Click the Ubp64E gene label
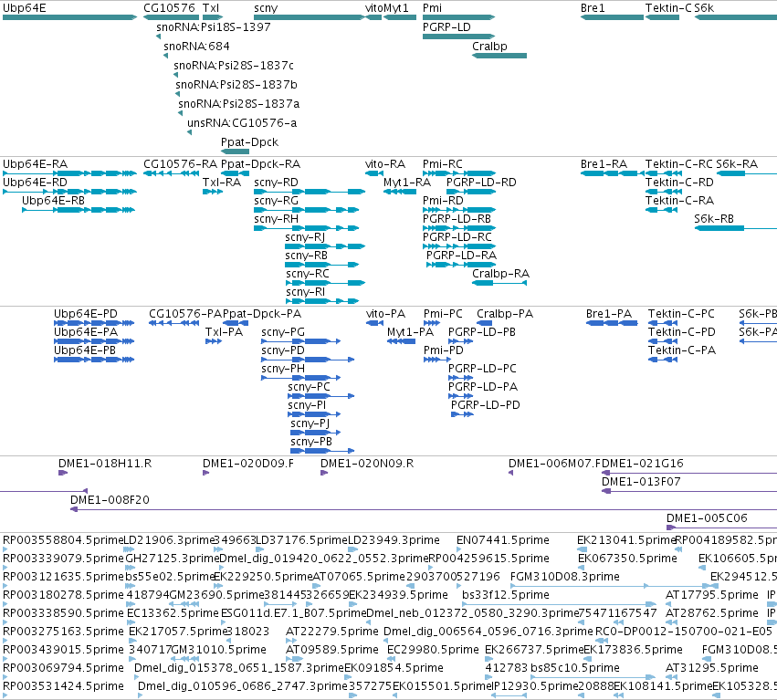 25,8
